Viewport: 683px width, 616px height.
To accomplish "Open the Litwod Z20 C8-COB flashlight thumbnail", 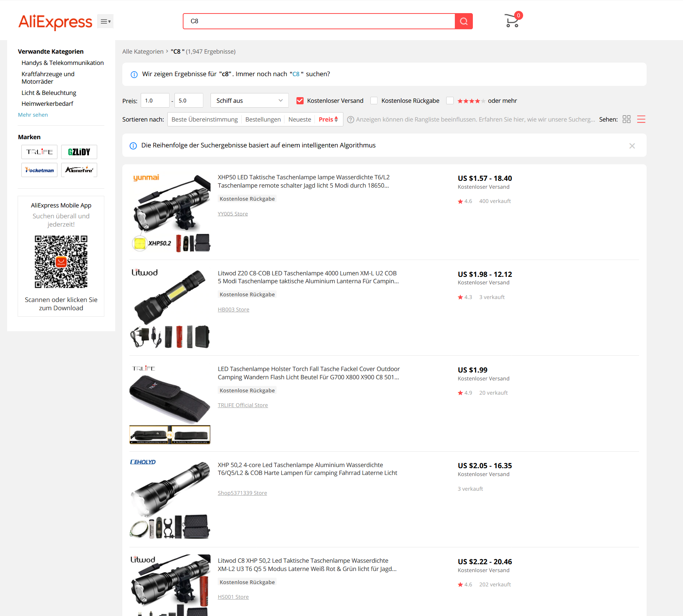I will coord(170,308).
